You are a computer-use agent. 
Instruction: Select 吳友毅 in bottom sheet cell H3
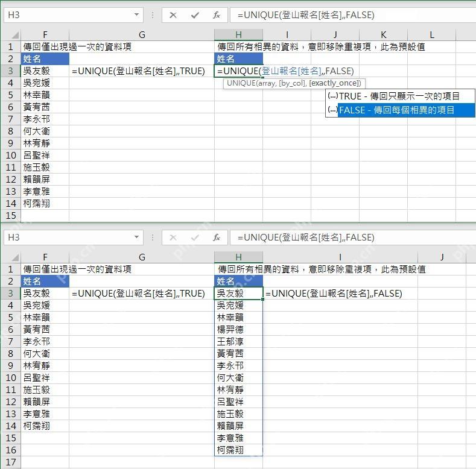click(239, 294)
